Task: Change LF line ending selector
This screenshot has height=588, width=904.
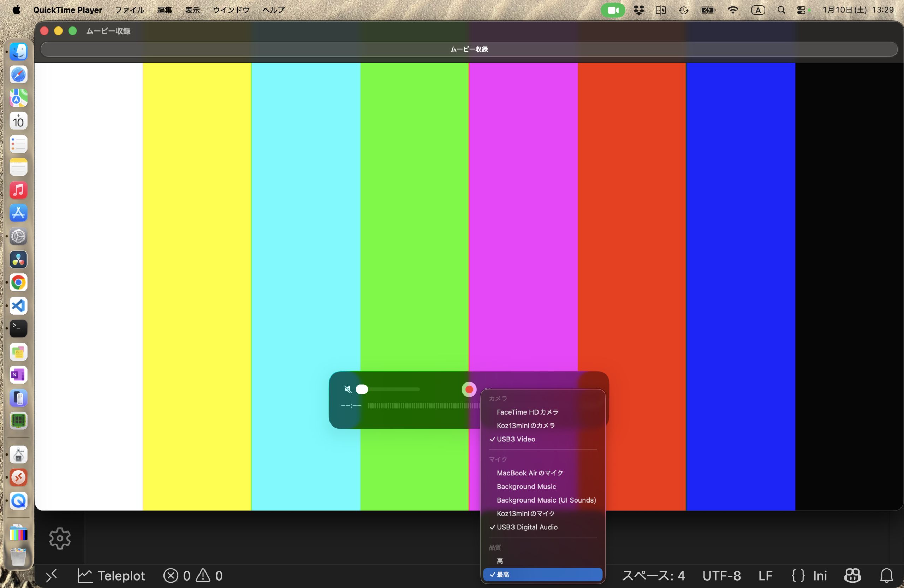Action: [x=765, y=576]
